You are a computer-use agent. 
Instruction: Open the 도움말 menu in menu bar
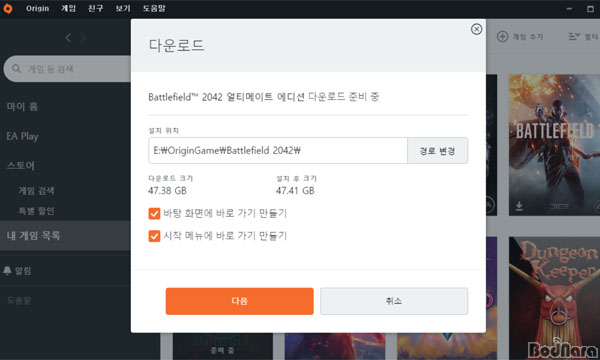tap(154, 8)
